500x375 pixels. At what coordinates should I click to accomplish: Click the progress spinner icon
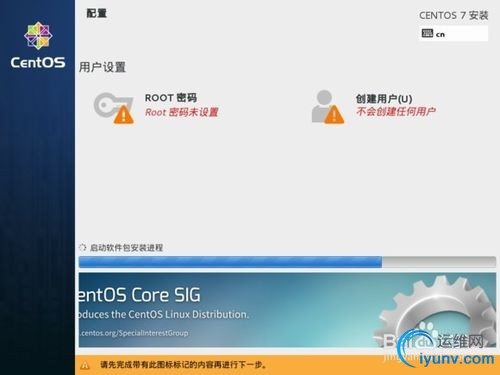pos(82,247)
